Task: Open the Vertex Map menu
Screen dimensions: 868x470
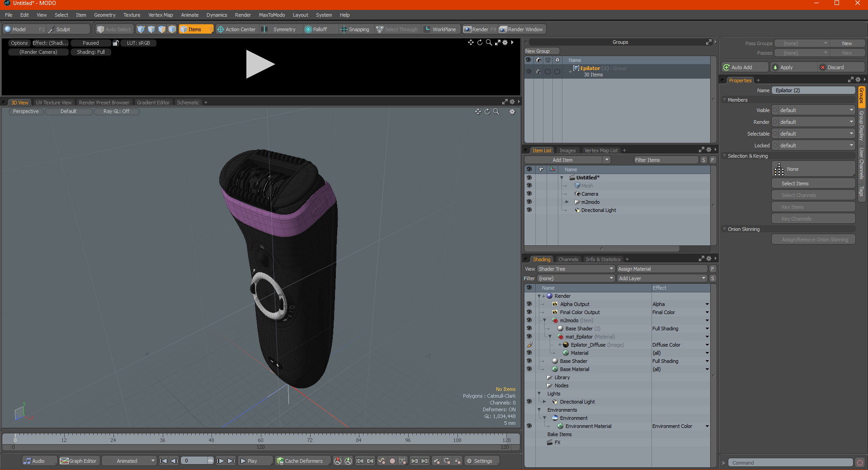Action: (160, 15)
